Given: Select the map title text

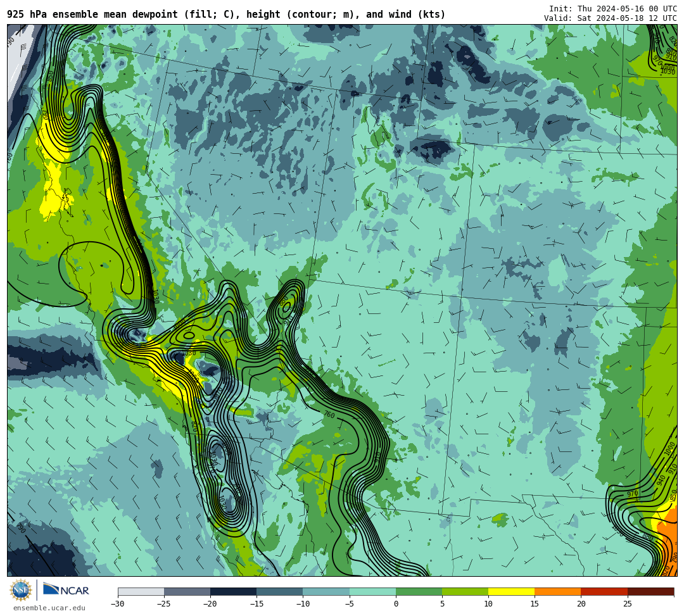Looking at the screenshot, I should click(x=226, y=15).
